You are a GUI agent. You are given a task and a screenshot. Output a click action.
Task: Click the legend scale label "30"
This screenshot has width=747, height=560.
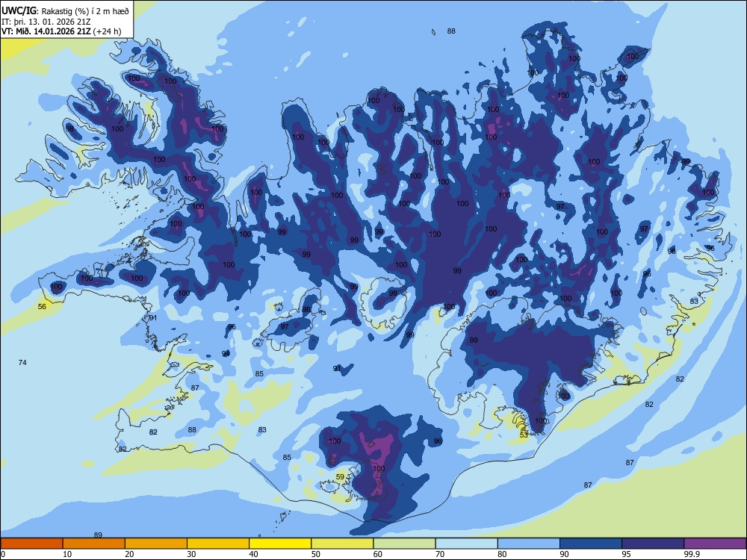[191, 554]
